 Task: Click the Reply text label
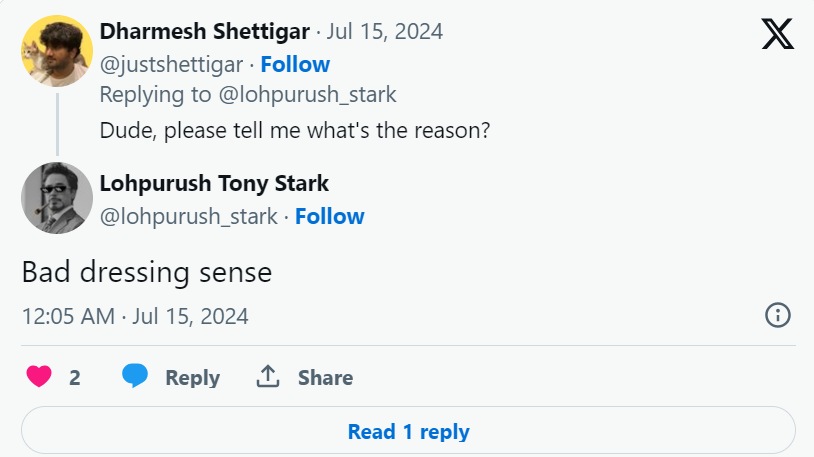(192, 377)
